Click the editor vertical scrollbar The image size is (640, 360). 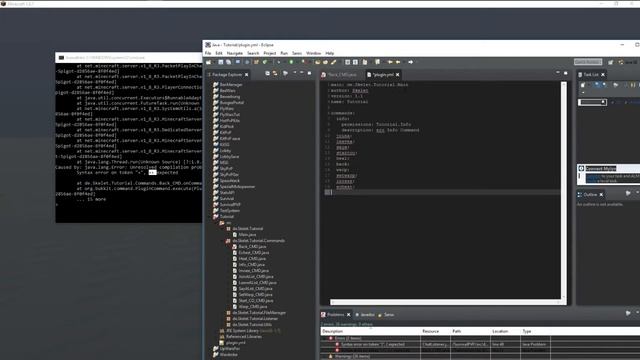pyautogui.click(x=564, y=190)
